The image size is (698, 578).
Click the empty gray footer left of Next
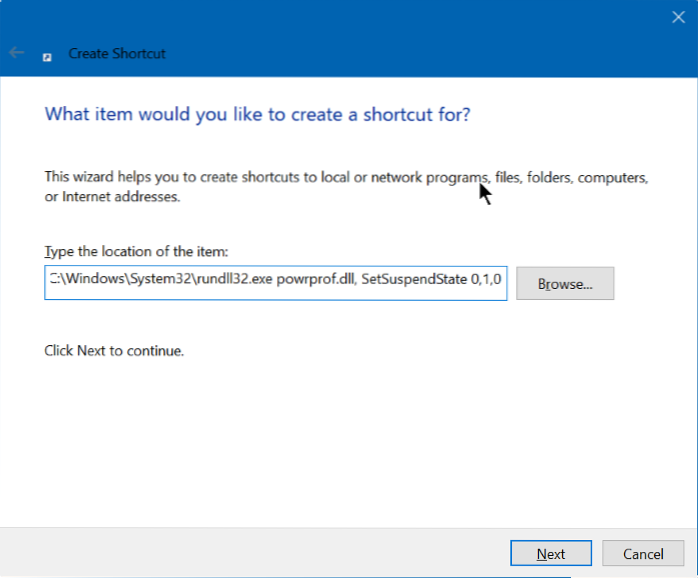pyautogui.click(x=250, y=554)
